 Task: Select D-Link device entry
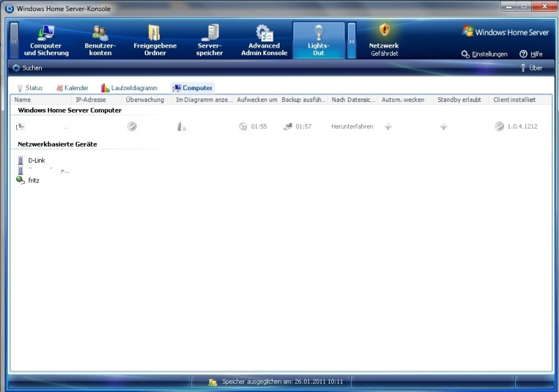coord(37,161)
